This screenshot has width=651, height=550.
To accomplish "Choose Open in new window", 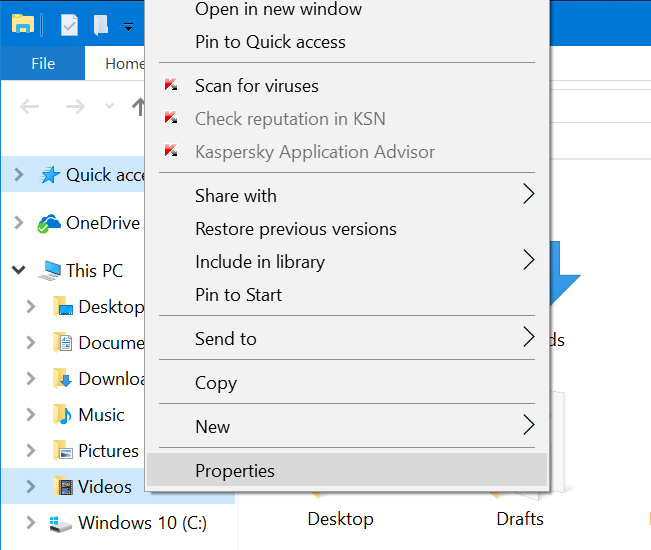I will click(347, 9).
